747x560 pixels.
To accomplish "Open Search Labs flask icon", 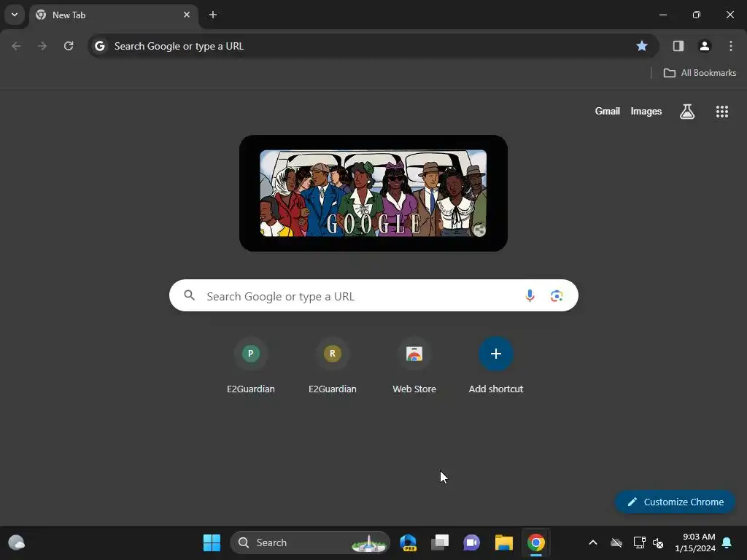I will [x=687, y=112].
